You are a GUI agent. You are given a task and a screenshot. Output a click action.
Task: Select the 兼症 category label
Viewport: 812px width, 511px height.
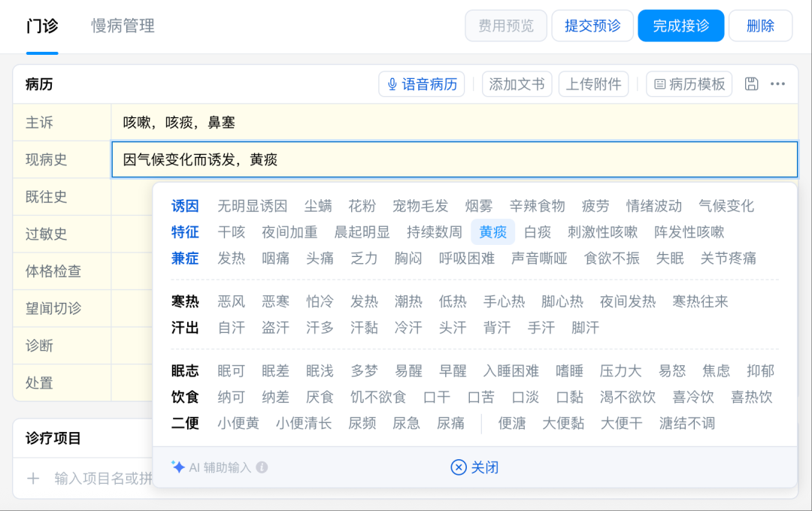coord(185,258)
